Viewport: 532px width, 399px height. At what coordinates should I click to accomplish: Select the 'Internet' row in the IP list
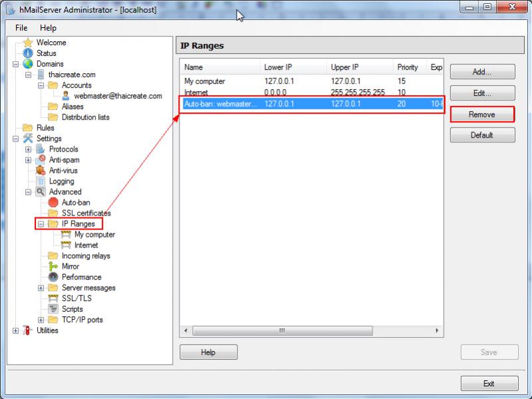311,92
